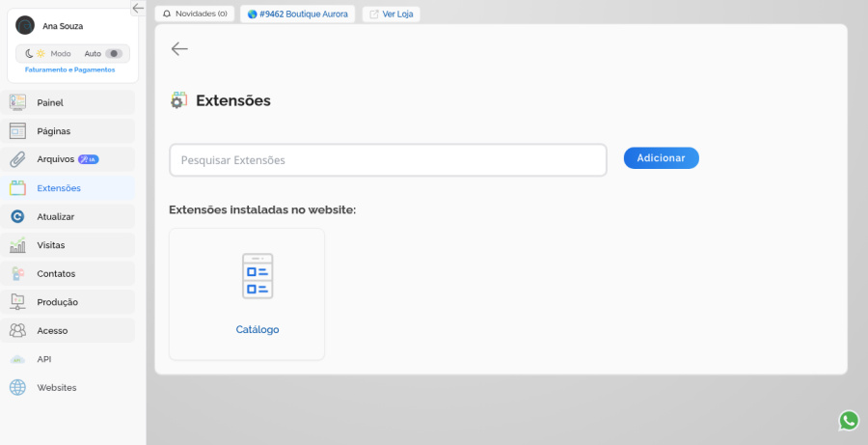Go back using the left arrow above Extensões
The width and height of the screenshot is (868, 445).
point(179,49)
